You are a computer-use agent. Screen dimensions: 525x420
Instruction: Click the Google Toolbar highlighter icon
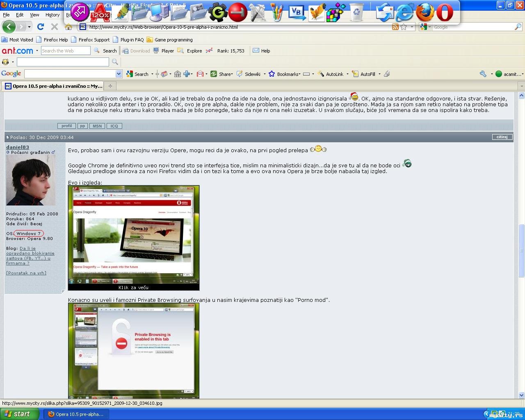tap(387, 74)
